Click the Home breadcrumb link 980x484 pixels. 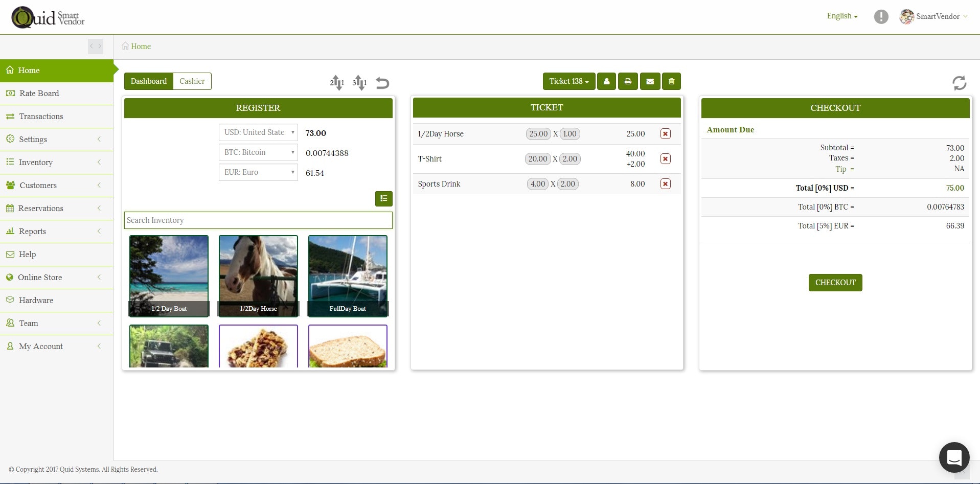pos(141,47)
